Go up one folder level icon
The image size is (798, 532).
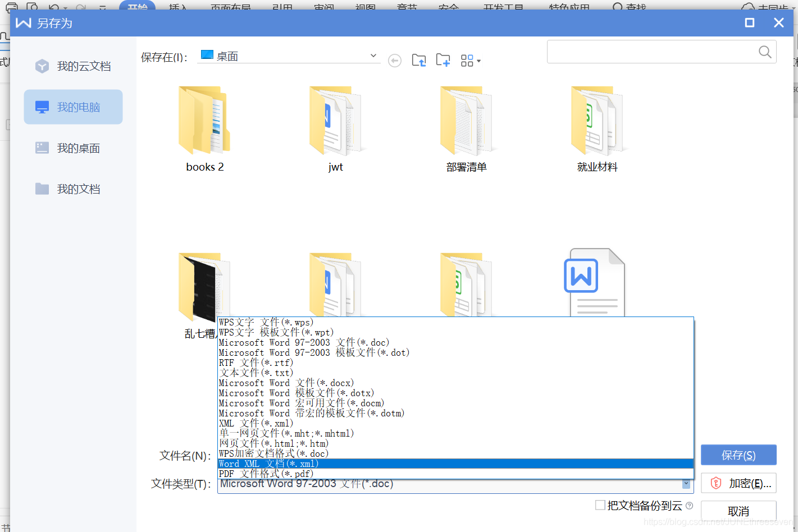pos(419,60)
